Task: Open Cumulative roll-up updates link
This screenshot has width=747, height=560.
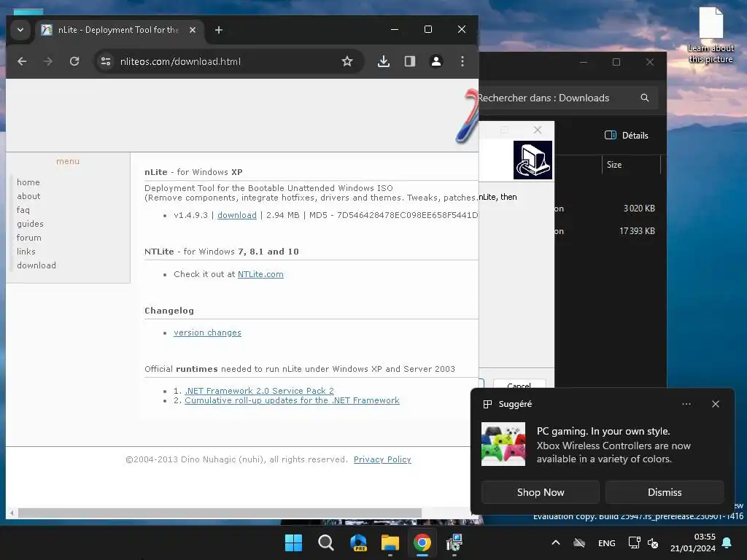Action: click(x=292, y=400)
